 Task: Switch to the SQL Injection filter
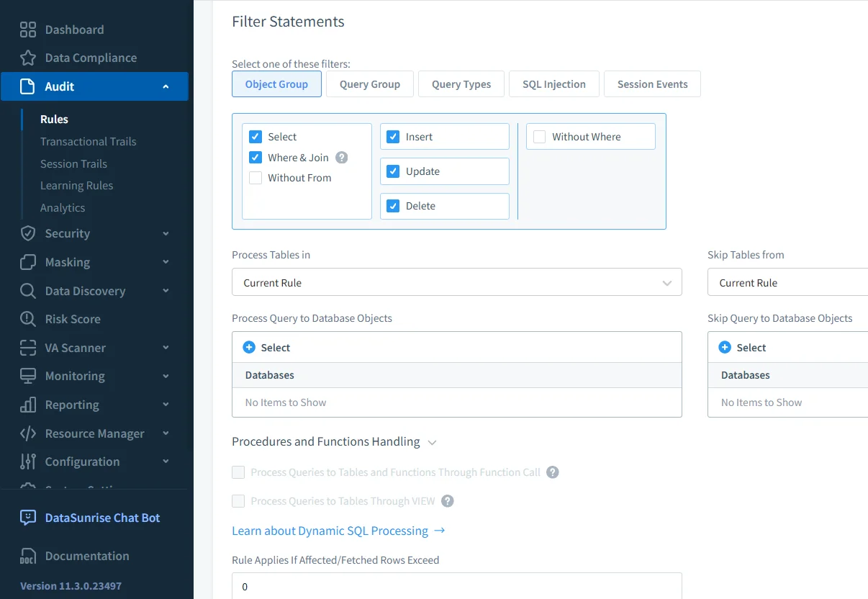point(553,84)
